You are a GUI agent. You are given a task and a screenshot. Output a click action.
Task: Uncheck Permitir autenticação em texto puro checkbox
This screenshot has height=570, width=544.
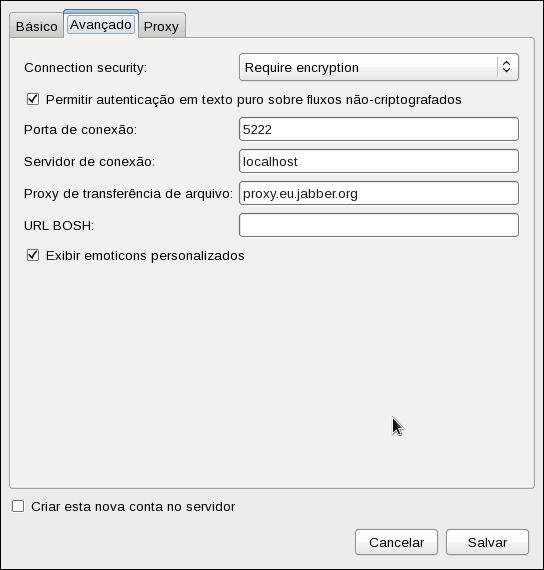pos(33,99)
